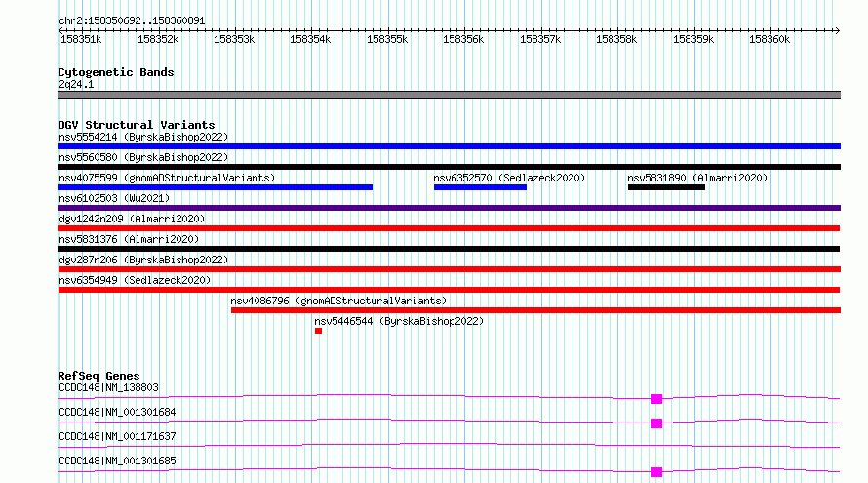Click the 158356k ruler tick label
Image resolution: width=868 pixels, height=483 pixels.
463,39
